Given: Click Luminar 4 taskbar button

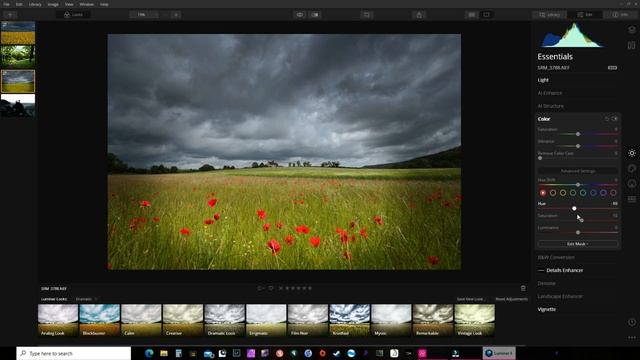Looking at the screenshot, I should click(499, 353).
